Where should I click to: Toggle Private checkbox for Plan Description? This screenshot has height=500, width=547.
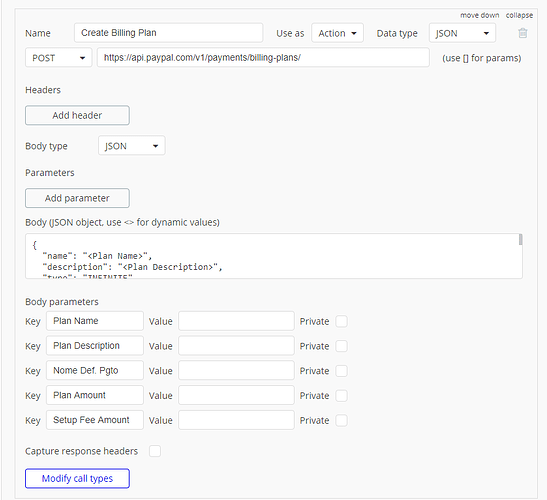[341, 346]
